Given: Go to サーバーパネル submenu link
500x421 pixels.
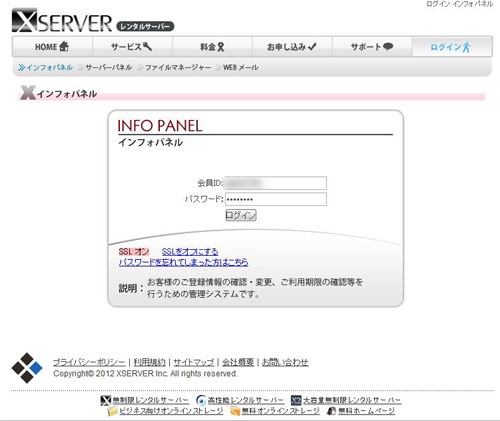Looking at the screenshot, I should (x=105, y=67).
